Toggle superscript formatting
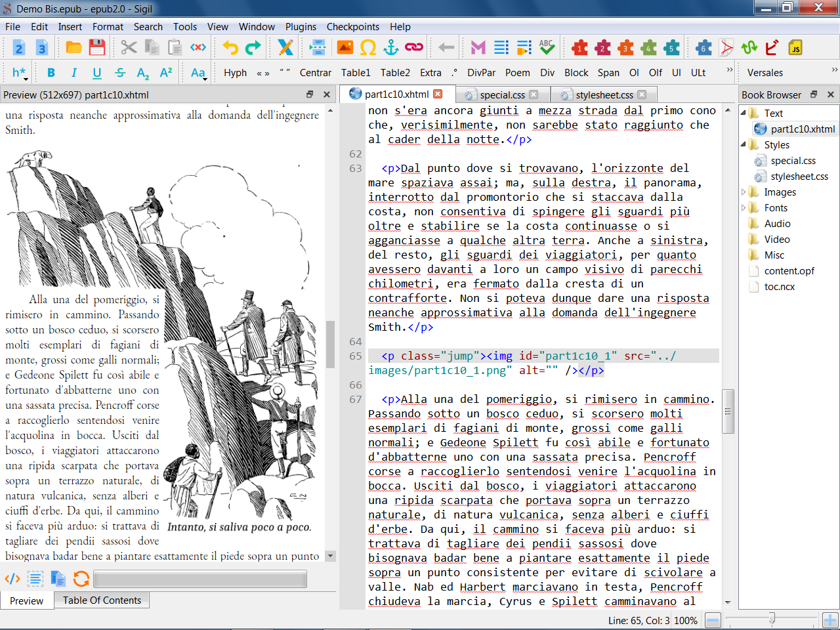840x630 pixels. (166, 73)
